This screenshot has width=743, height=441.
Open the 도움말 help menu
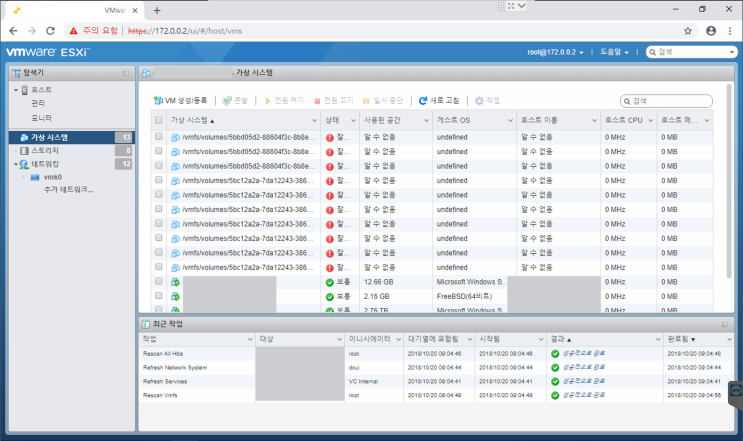[614, 52]
